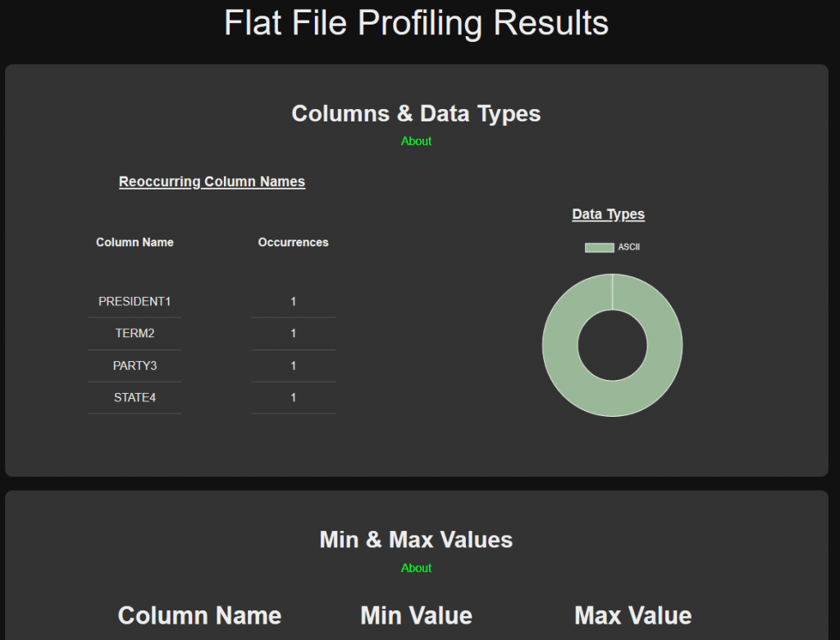Select the PRESIDENT1 column name cell
Image resolution: width=840 pixels, height=640 pixels.
(x=135, y=301)
